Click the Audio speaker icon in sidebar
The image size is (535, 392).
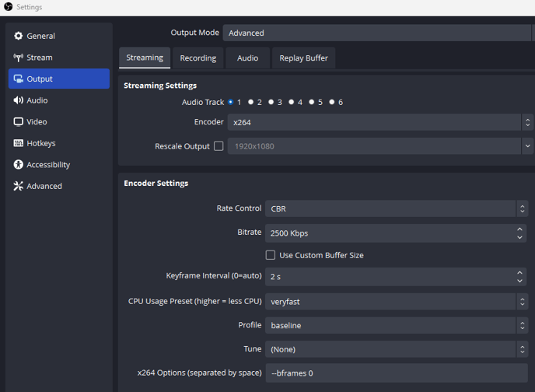[19, 100]
